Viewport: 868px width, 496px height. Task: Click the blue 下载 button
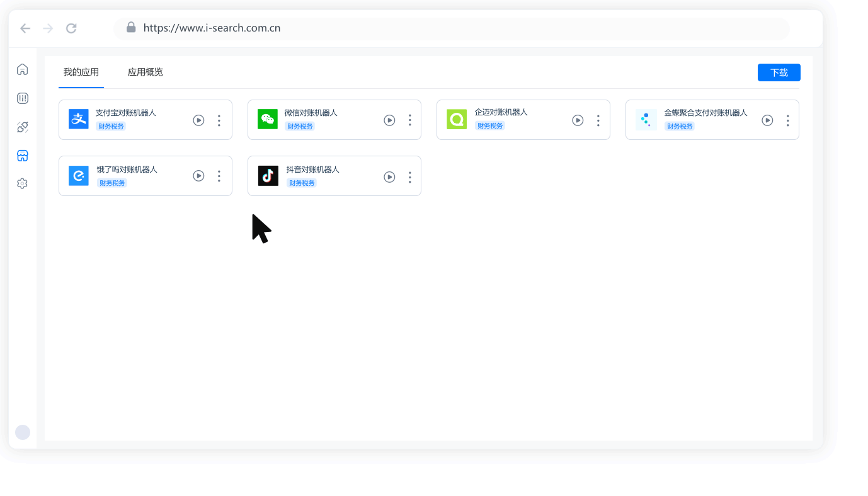coord(779,72)
